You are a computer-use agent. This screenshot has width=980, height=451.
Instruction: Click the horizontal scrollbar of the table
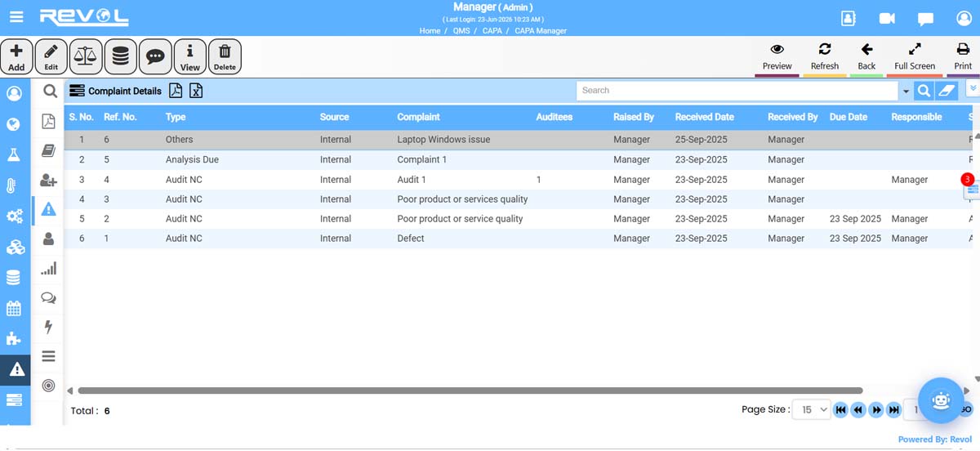coord(470,391)
